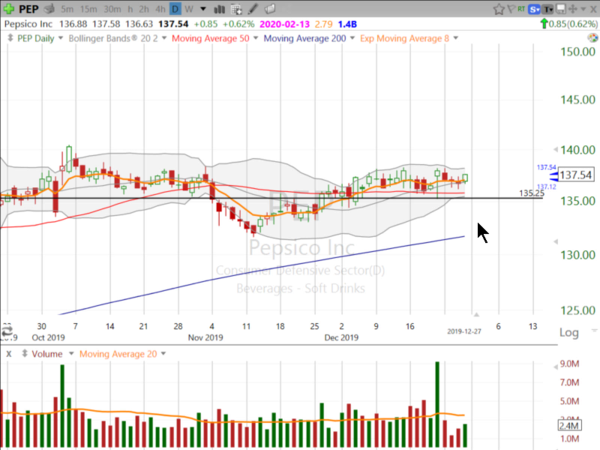Click the 2.4M volume value box
Viewport: 600px width, 450px height.
pyautogui.click(x=569, y=426)
